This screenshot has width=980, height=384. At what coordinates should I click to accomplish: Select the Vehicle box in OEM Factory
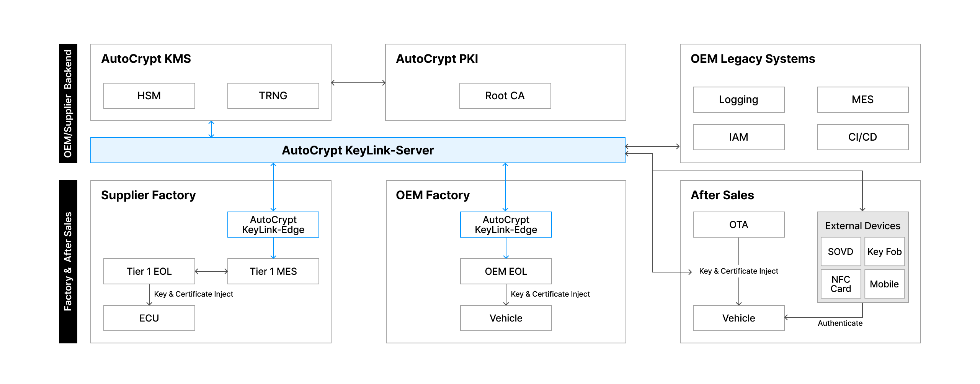(x=506, y=318)
